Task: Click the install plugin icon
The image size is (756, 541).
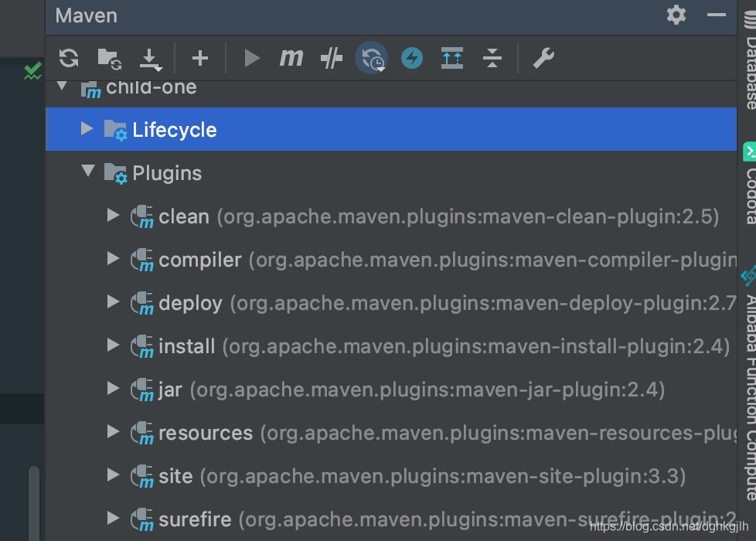Action: [142, 347]
